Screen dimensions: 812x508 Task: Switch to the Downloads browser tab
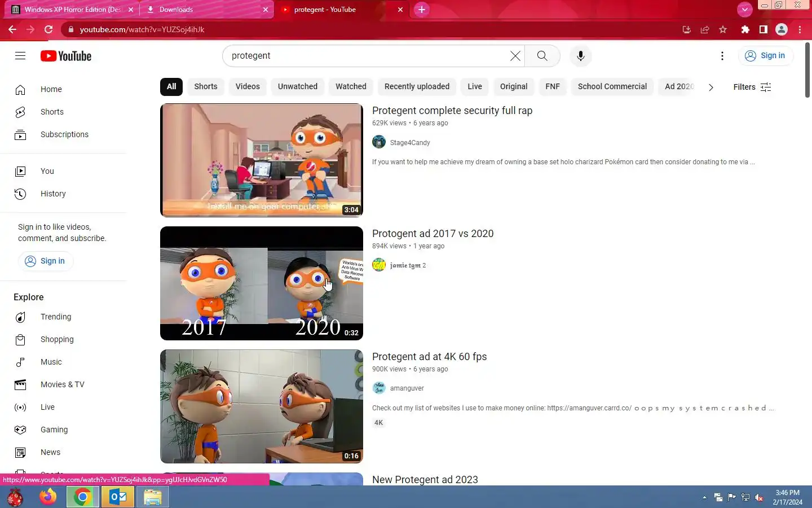tap(206, 10)
